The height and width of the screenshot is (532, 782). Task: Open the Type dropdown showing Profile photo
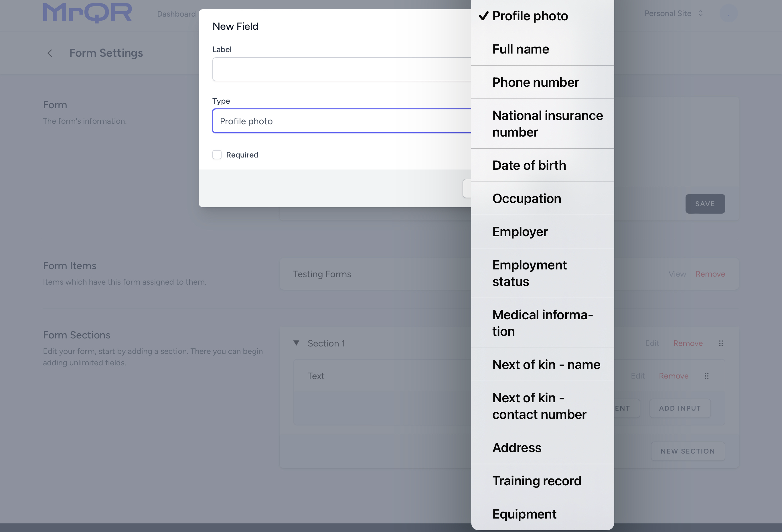(x=341, y=121)
